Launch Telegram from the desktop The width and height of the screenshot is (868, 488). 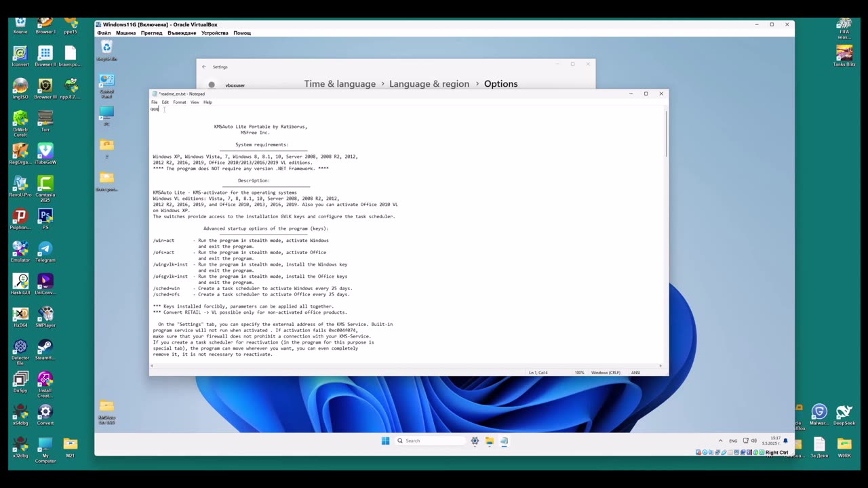[45, 251]
